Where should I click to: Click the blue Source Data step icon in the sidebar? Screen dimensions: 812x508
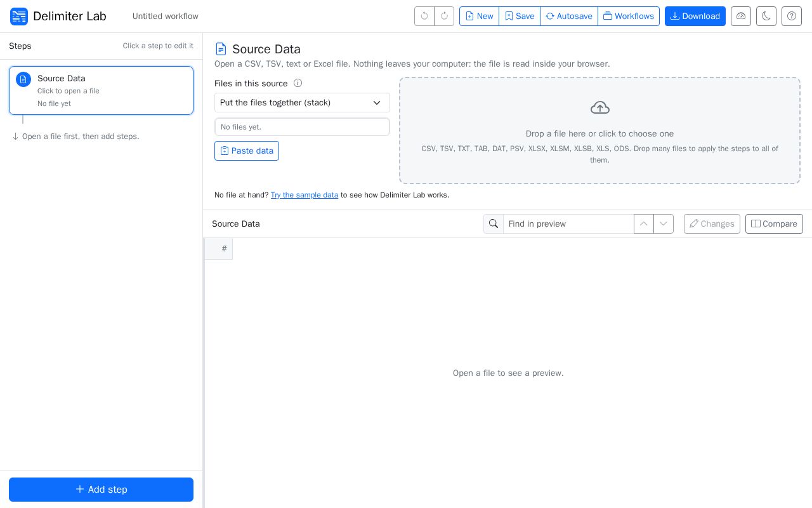(x=23, y=79)
